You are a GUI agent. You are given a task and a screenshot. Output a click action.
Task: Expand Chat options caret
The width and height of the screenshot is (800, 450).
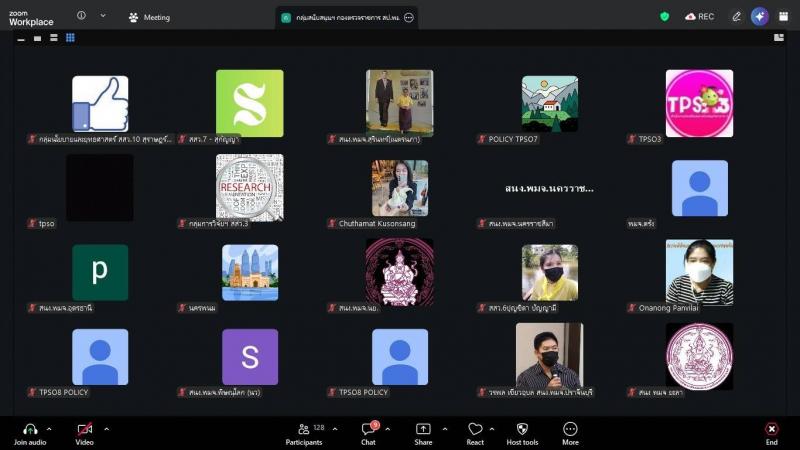point(388,430)
